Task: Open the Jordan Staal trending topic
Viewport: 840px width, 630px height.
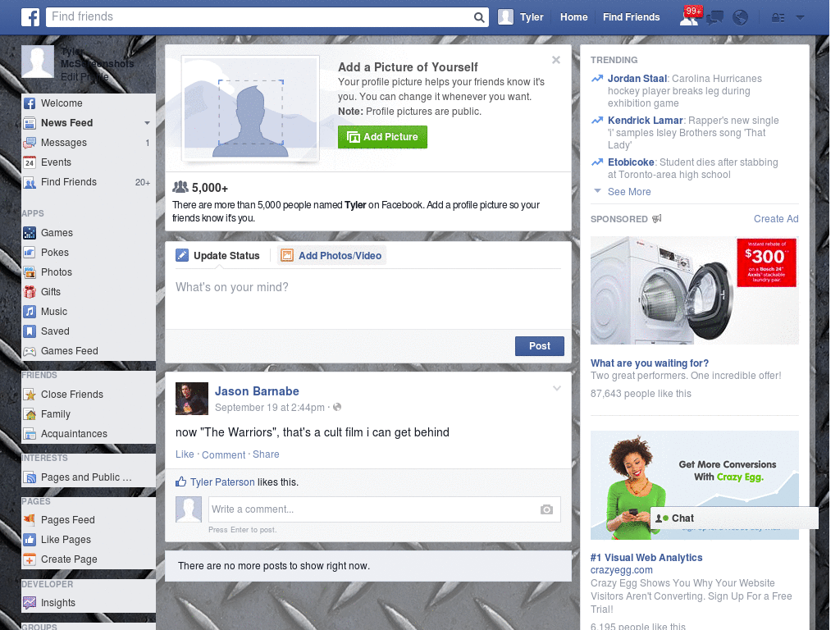Action: tap(637, 79)
